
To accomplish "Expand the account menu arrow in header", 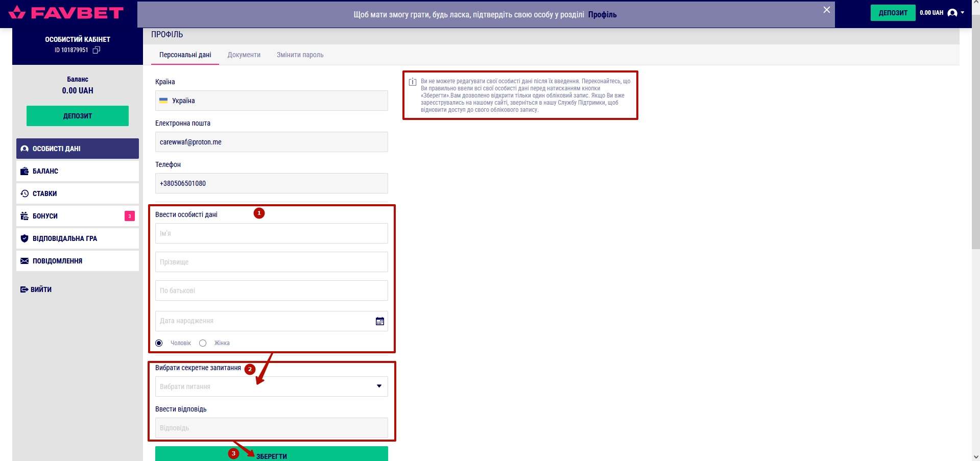I will pyautogui.click(x=963, y=13).
